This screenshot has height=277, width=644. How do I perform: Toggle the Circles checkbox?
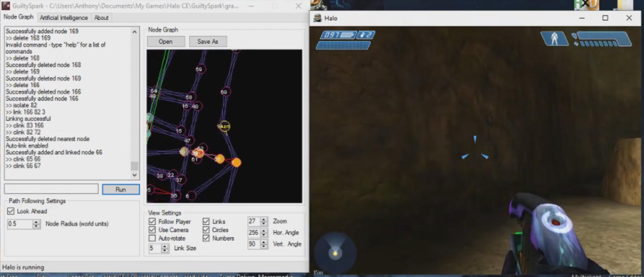pos(206,230)
